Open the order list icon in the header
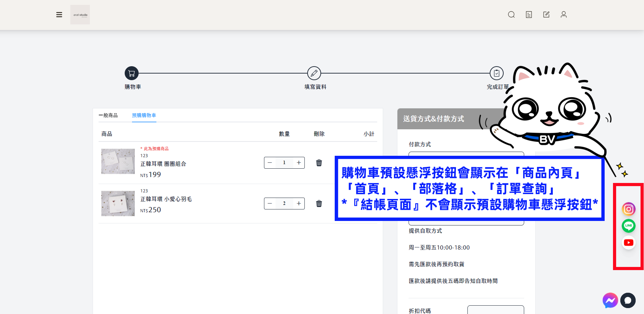Image resolution: width=644 pixels, height=314 pixels. 529,15
